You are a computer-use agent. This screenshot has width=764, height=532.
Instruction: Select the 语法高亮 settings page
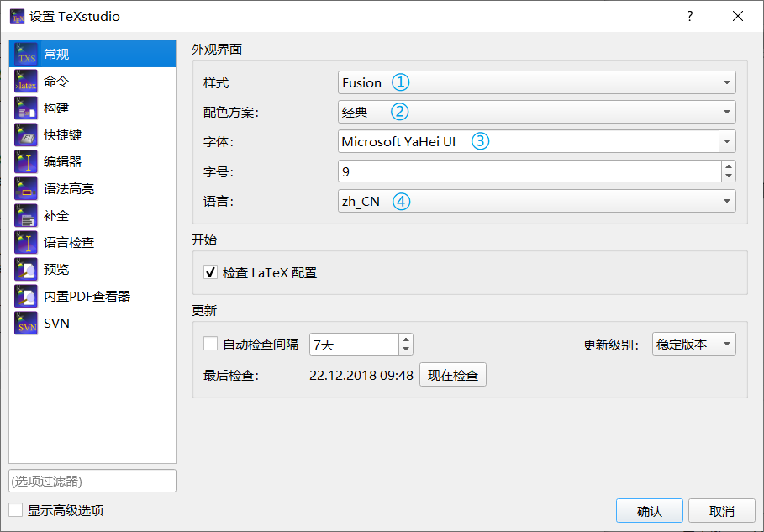(92, 188)
